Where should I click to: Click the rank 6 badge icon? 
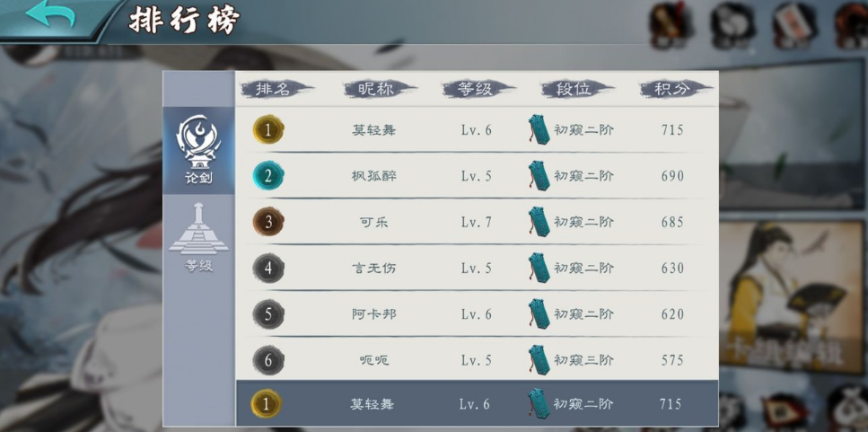268,360
